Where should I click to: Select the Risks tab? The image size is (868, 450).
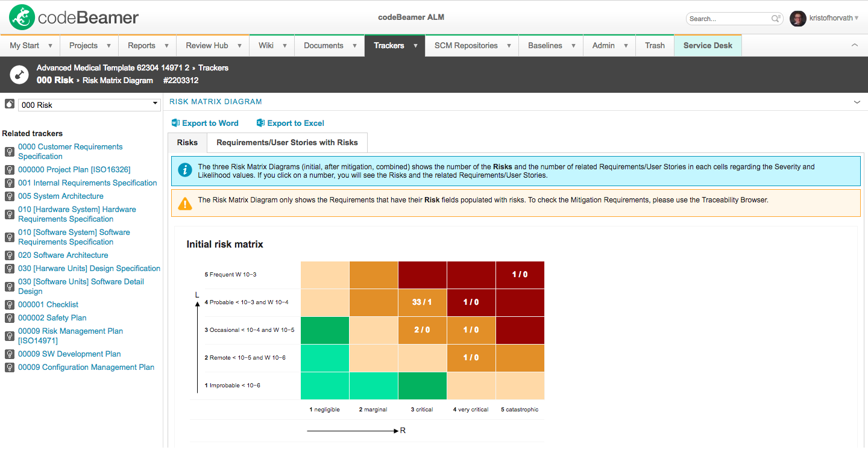pos(187,143)
